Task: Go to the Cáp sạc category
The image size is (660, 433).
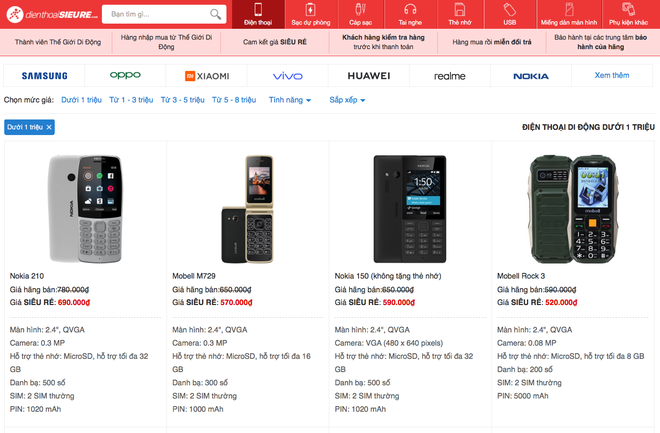Action: (x=360, y=14)
